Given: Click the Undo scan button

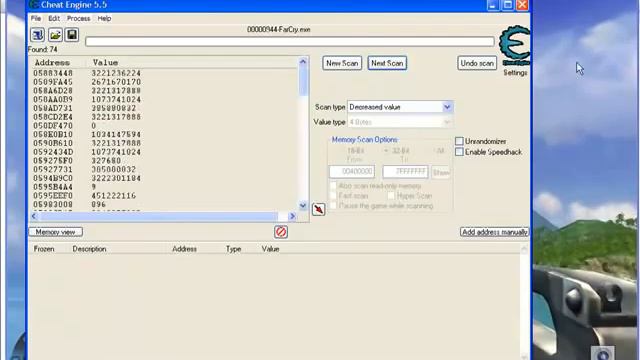Looking at the screenshot, I should click(x=477, y=63).
